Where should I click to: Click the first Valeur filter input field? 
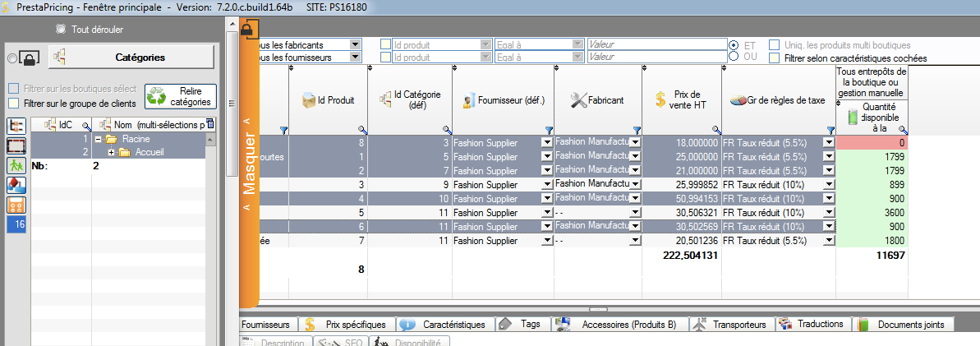pyautogui.click(x=655, y=44)
